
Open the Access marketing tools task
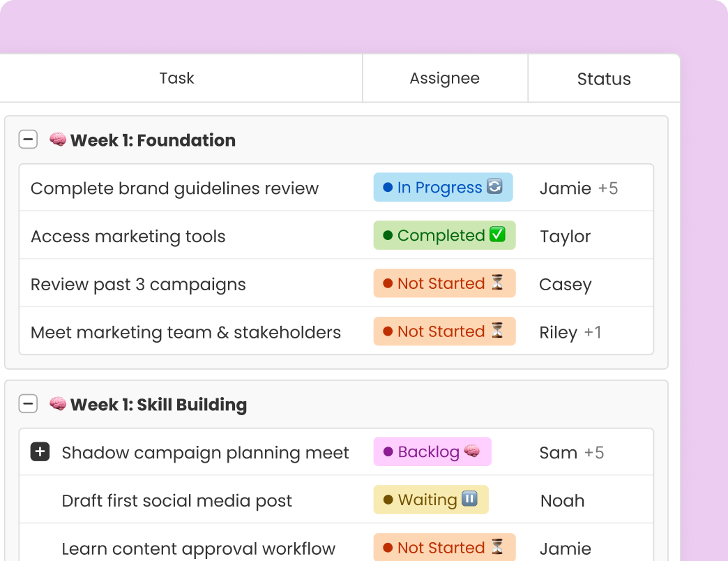(x=128, y=237)
